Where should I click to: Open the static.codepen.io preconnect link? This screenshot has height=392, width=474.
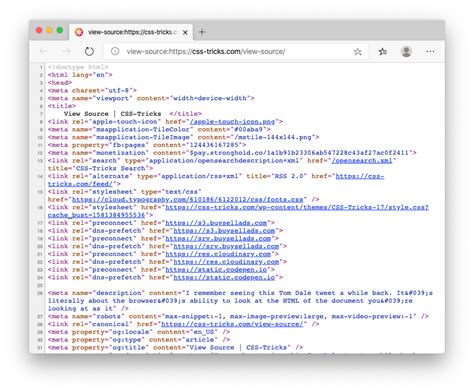tap(216, 270)
